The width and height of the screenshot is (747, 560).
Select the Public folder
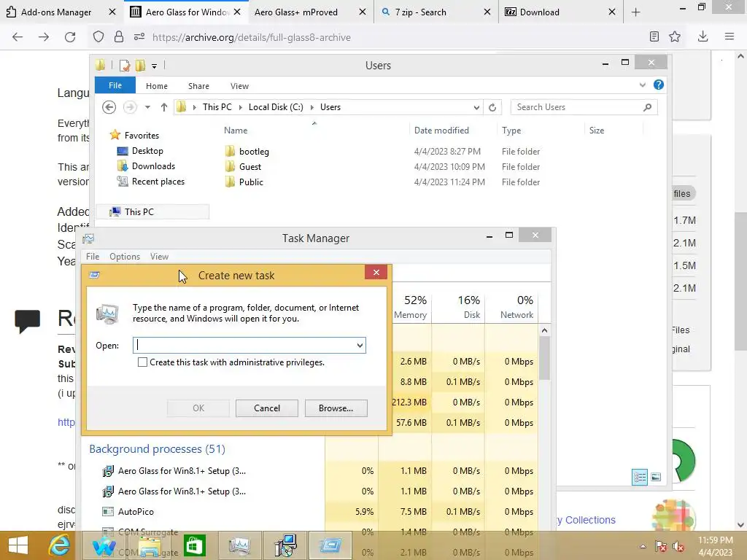[251, 182]
